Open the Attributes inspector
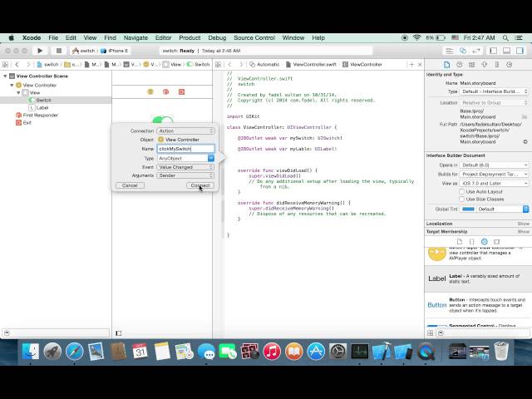This screenshot has width=532, height=399. coord(484,65)
